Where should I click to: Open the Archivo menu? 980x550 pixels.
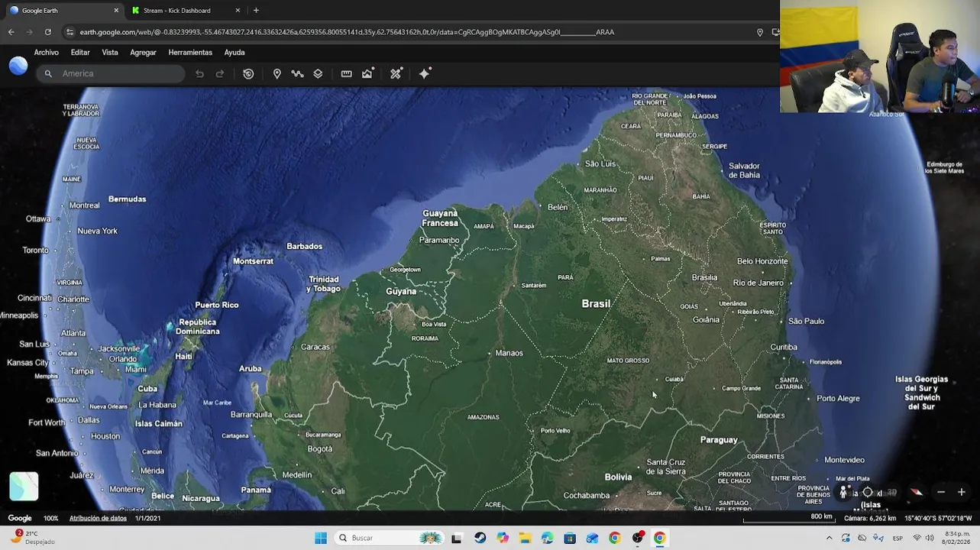[46, 53]
